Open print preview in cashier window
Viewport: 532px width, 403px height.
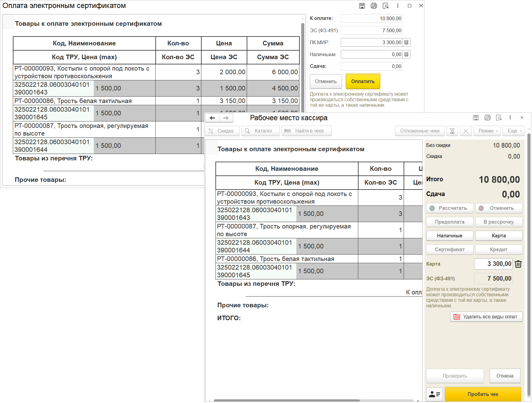pyautogui.click(x=499, y=118)
